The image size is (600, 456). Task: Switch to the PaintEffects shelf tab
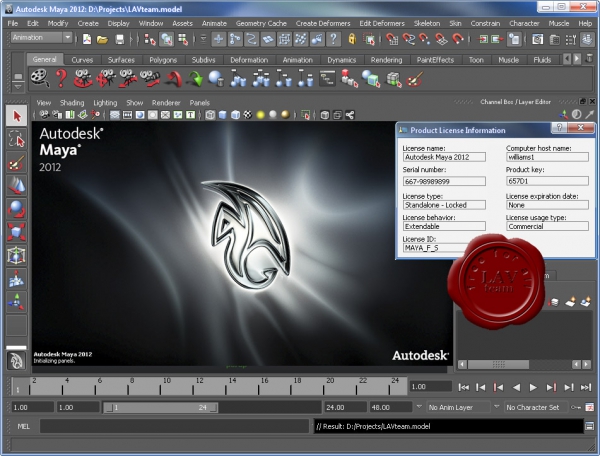(435, 60)
